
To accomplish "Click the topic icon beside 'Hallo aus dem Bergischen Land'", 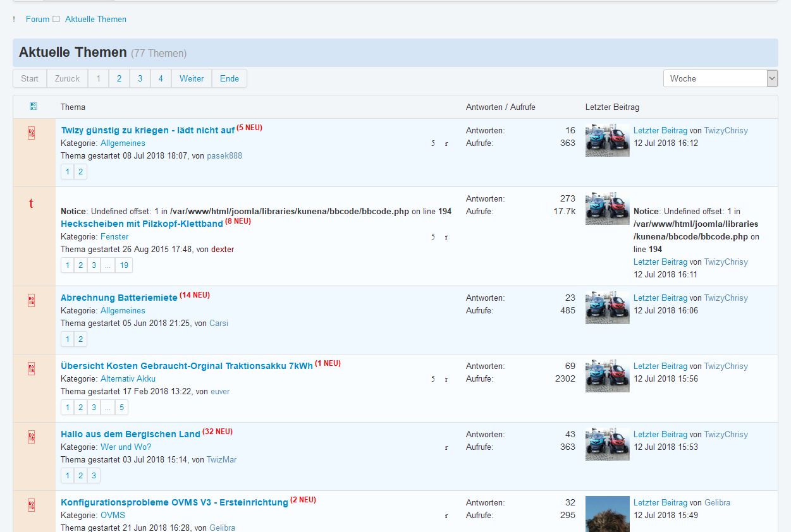I will (x=32, y=437).
